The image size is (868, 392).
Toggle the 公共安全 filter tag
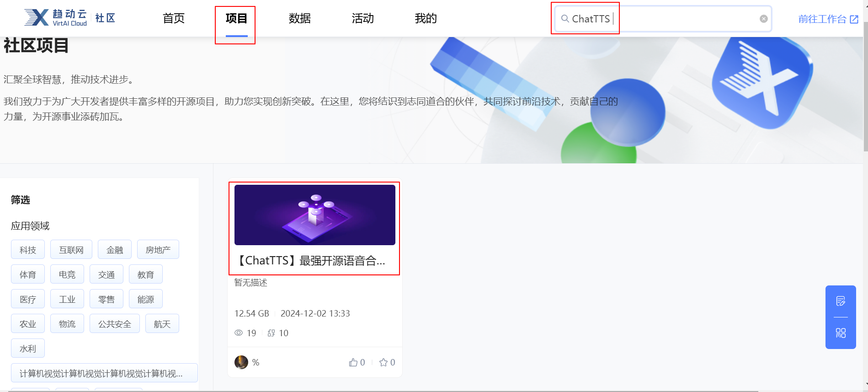(115, 324)
